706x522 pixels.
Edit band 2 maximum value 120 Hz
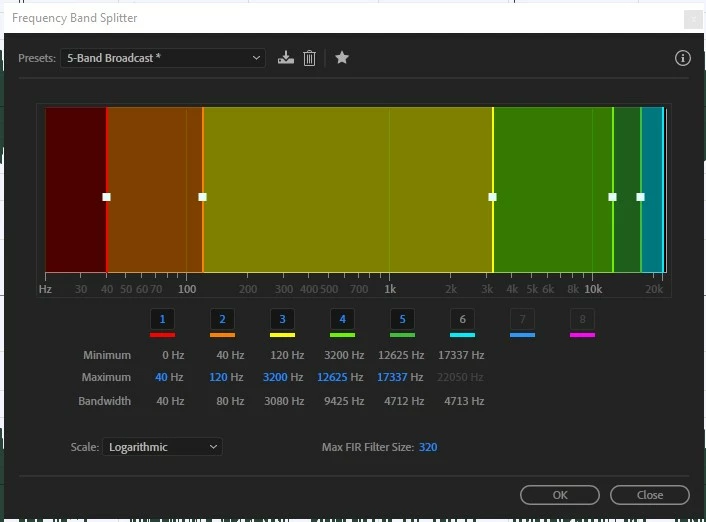218,377
